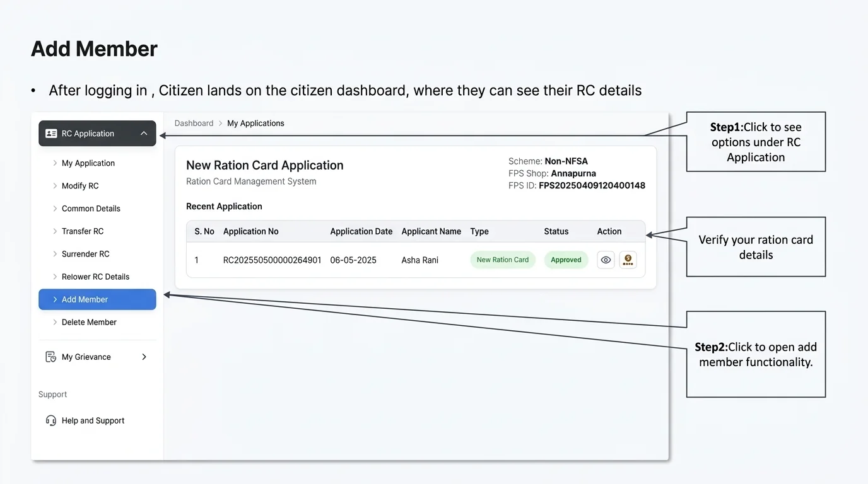
Task: Click the headset icon for Help and Support
Action: 51,420
